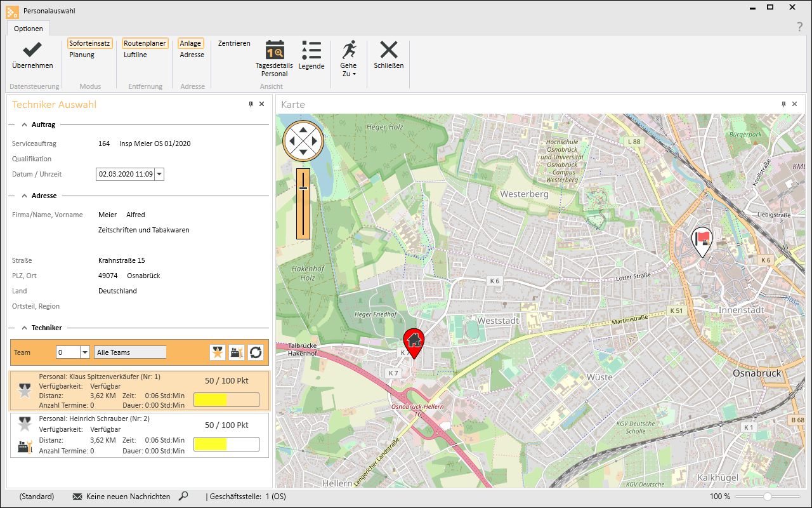This screenshot has height=508, width=812.
Task: Show the map Legende
Action: (x=311, y=50)
